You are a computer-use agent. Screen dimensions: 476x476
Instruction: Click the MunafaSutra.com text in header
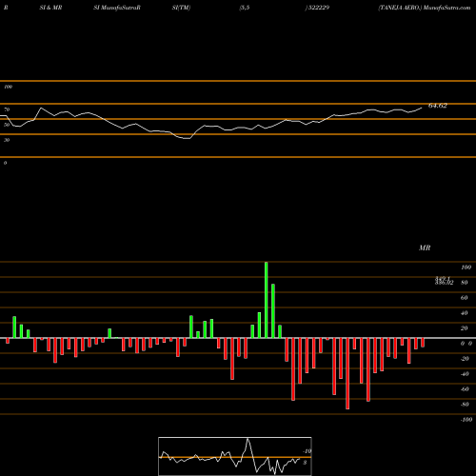(447, 8)
